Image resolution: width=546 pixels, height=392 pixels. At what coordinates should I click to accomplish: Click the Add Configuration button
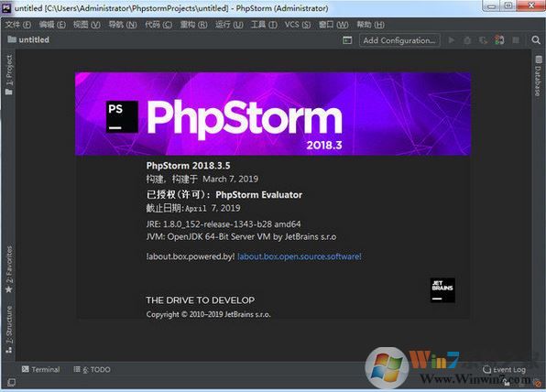coord(399,40)
